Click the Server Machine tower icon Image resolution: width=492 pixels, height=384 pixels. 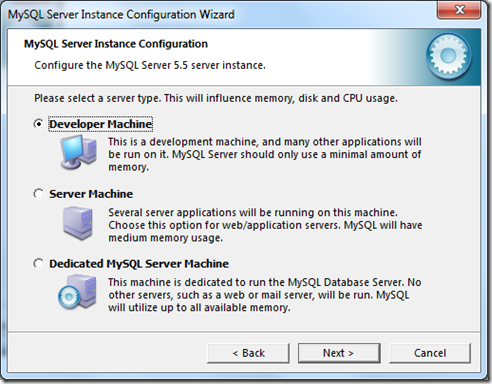(78, 223)
